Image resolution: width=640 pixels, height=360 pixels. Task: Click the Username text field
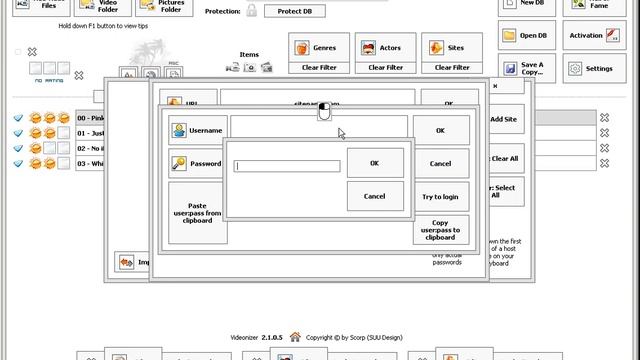(319, 127)
